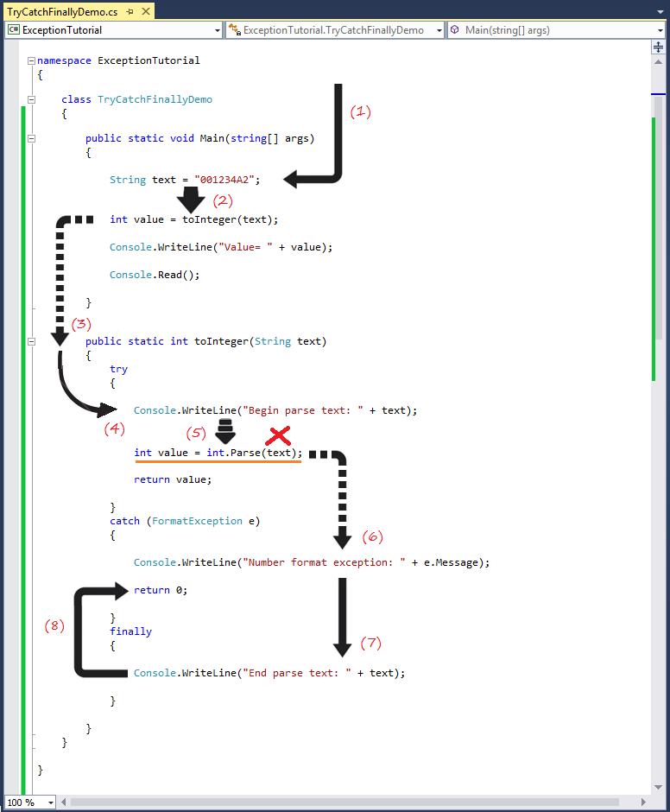Click the 'int.Parse(text)' expression

[251, 453]
